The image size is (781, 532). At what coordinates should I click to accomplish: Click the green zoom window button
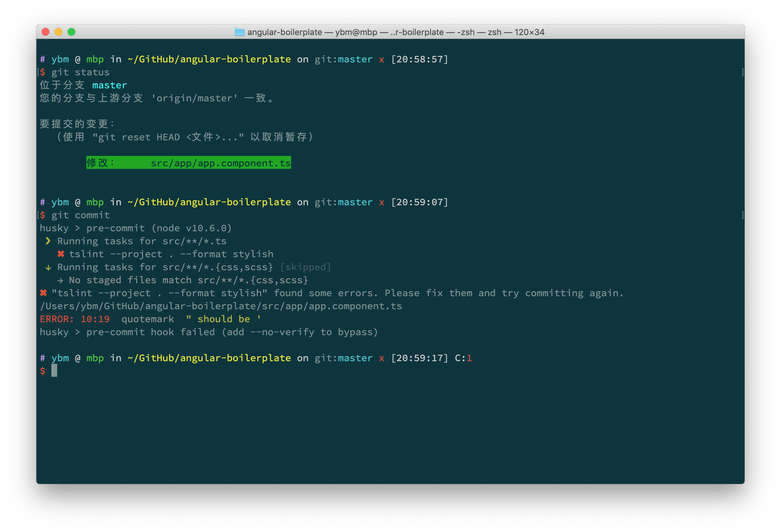71,32
